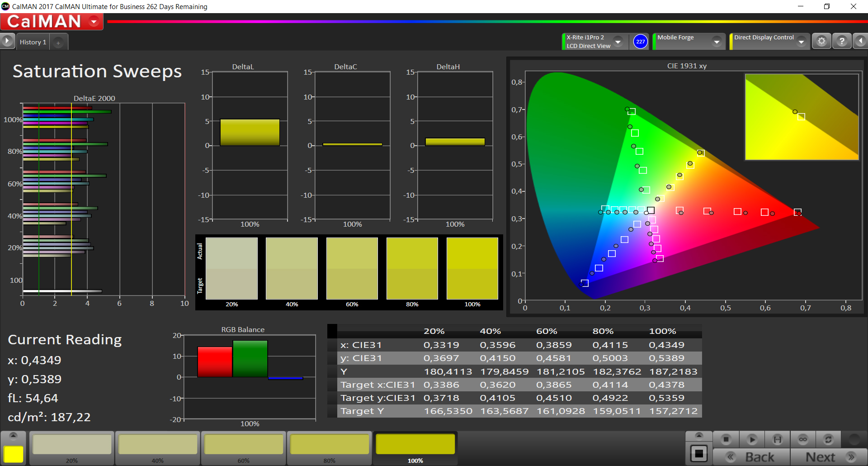This screenshot has height=466, width=868.
Task: Switch to the History 1 tab
Action: (x=33, y=42)
